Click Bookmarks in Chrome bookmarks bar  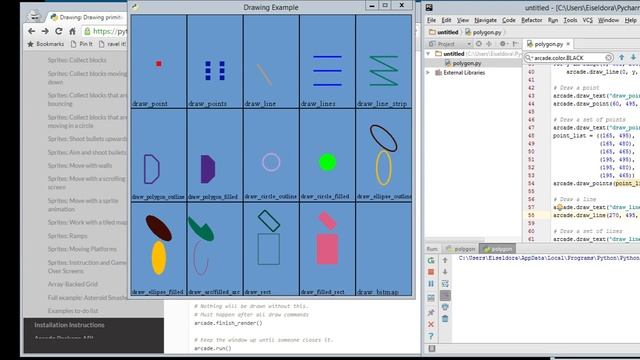(x=46, y=44)
